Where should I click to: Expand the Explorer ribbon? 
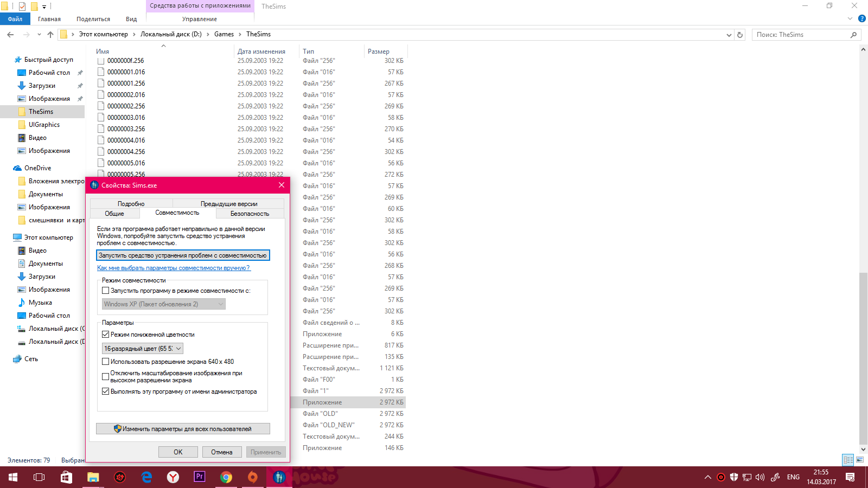coord(850,18)
